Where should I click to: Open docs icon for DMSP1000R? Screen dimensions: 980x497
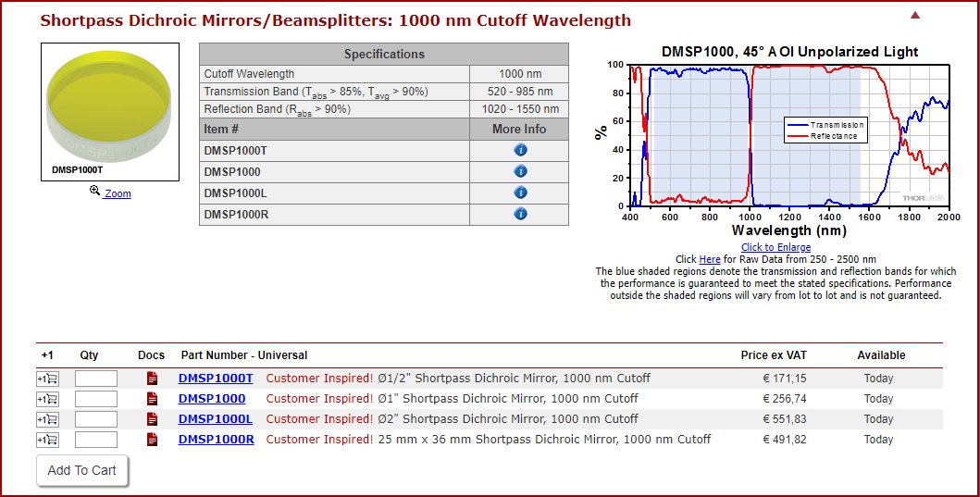click(152, 440)
